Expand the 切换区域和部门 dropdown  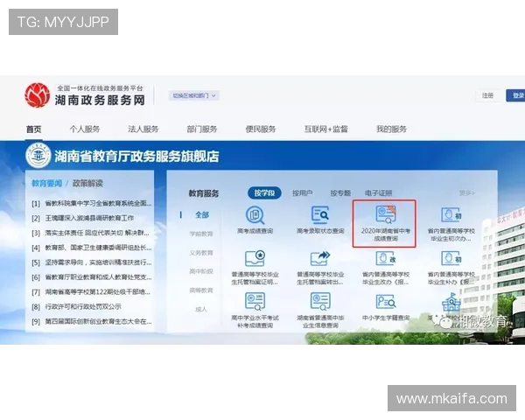click(194, 95)
